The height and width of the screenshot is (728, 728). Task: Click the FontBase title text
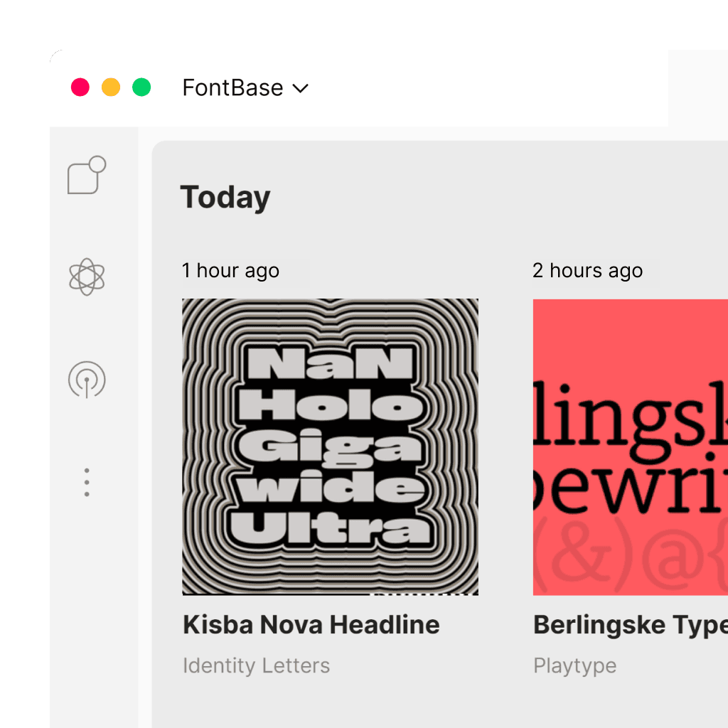(x=232, y=87)
